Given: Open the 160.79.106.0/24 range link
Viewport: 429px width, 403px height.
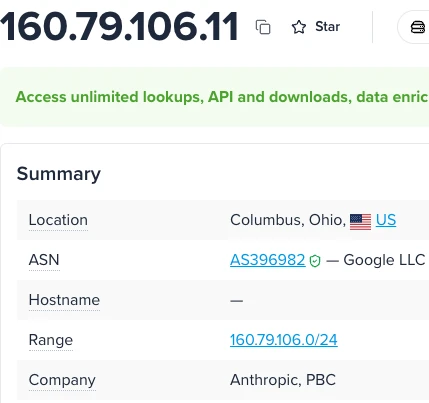Looking at the screenshot, I should (284, 340).
